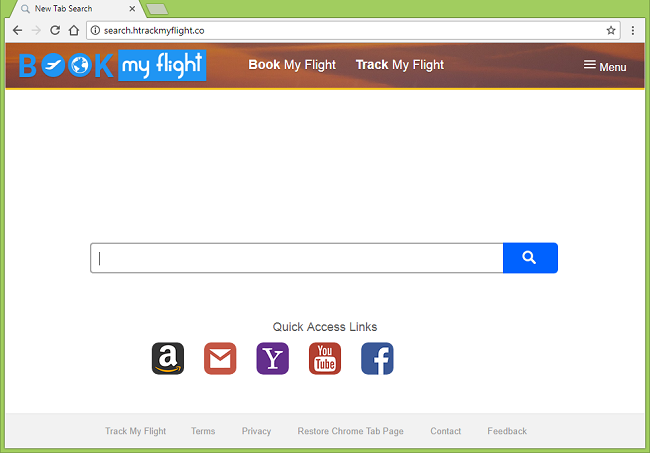Open the Privacy footer link
Viewport: 650px width, 453px height.
[256, 431]
